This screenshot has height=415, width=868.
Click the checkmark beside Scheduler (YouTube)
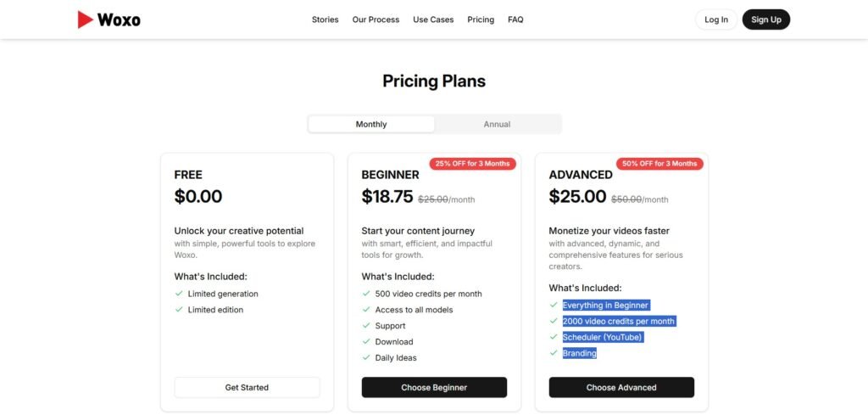[x=554, y=337]
